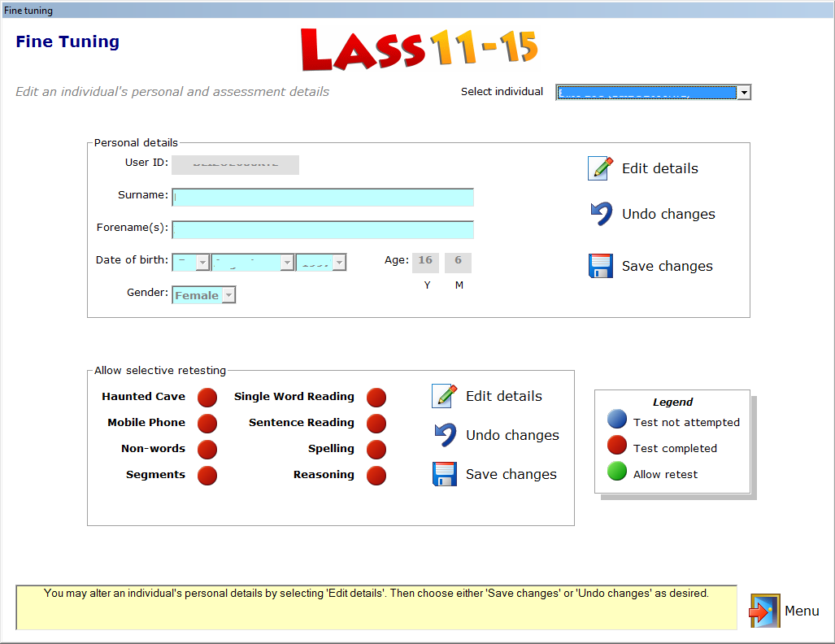This screenshot has width=835, height=644.
Task: Click the Sentence Reading label
Action: (x=302, y=423)
